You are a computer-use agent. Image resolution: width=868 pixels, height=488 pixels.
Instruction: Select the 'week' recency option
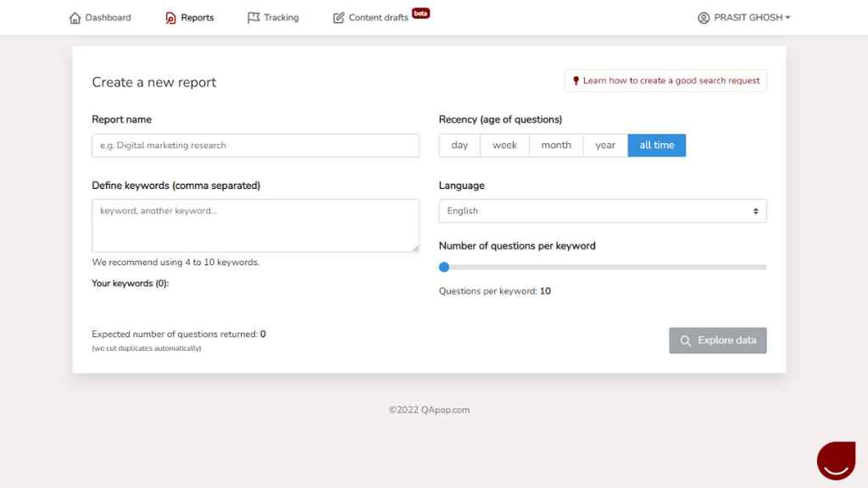504,146
